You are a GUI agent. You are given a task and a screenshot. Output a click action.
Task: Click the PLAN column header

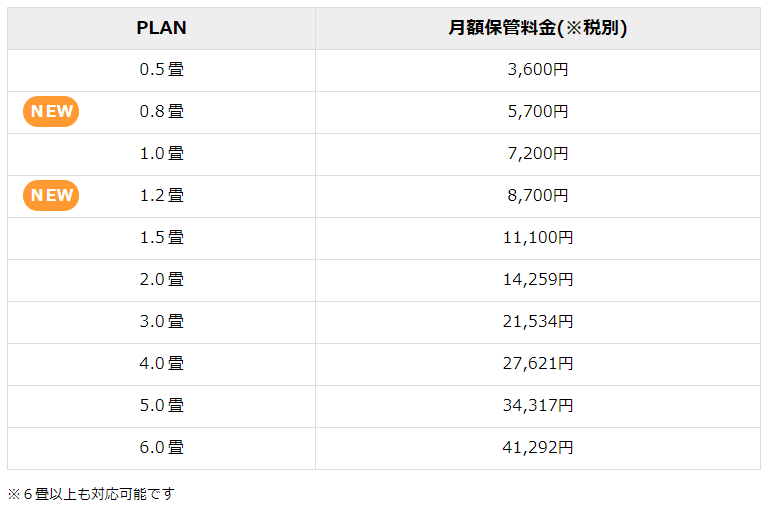click(161, 28)
